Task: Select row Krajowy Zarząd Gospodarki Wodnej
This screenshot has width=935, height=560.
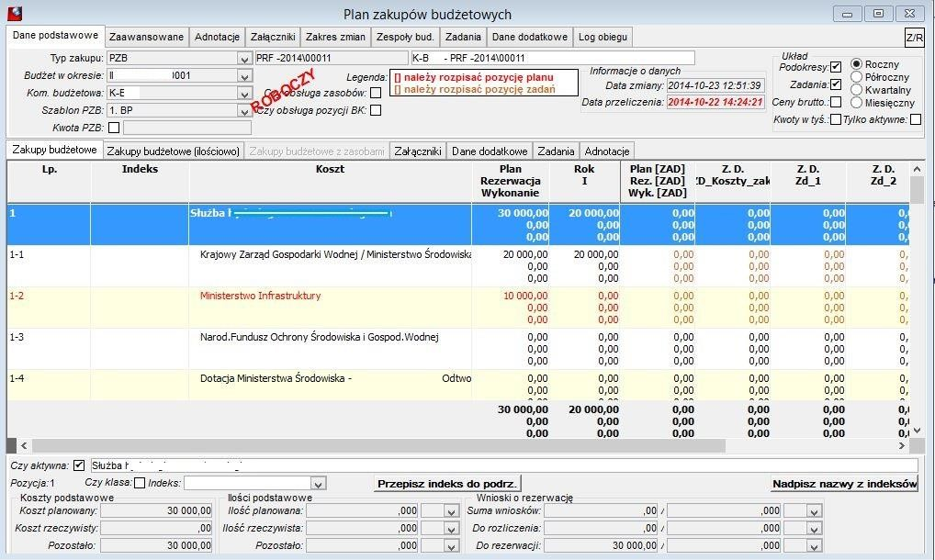Action: pyautogui.click(x=458, y=265)
